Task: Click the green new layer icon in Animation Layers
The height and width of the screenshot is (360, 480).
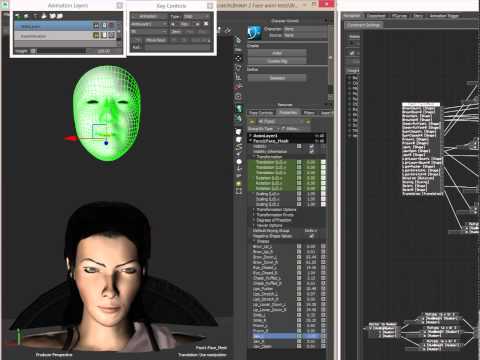Action: pos(18,16)
